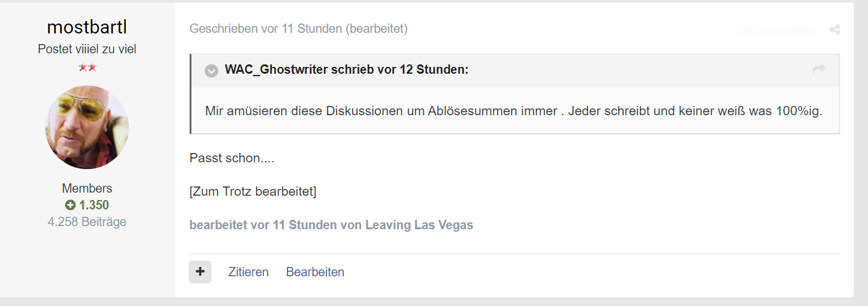
Task: Click the bearbeitet vor 11 Stunden note
Action: point(331,225)
